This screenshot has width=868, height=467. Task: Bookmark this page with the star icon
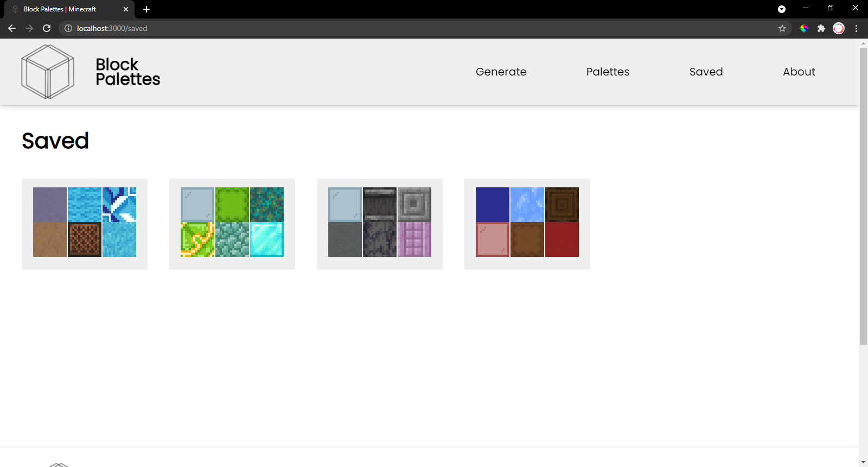point(782,28)
